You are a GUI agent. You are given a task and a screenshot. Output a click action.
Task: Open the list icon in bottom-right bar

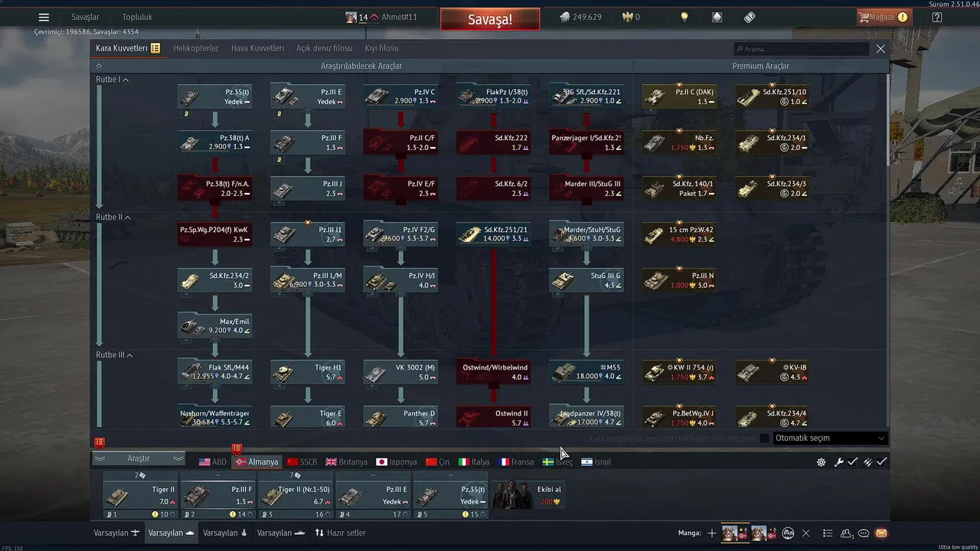[x=828, y=533]
